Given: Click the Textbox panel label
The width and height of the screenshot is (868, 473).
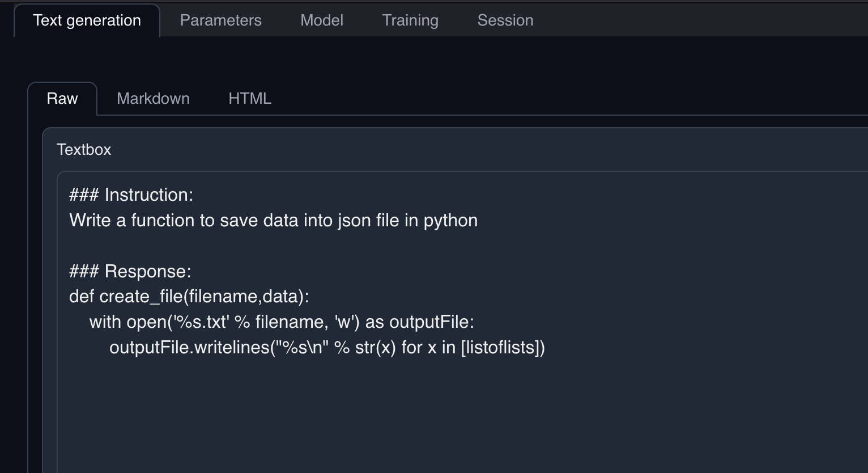Looking at the screenshot, I should coord(83,149).
